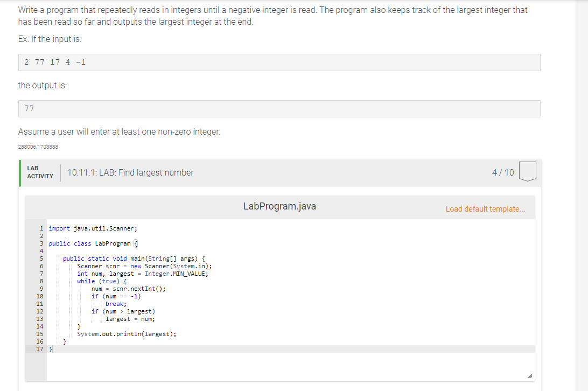This screenshot has width=588, height=391.
Task: Click the bookmark ribbon icon beside the score
Action: click(527, 171)
